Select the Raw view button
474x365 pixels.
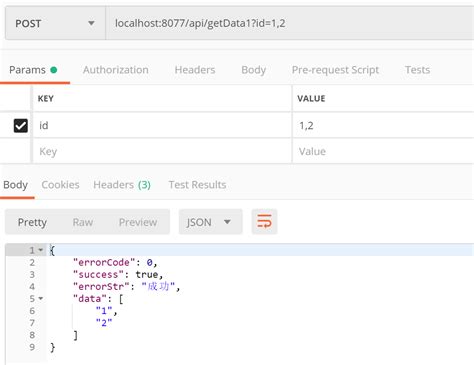point(83,222)
